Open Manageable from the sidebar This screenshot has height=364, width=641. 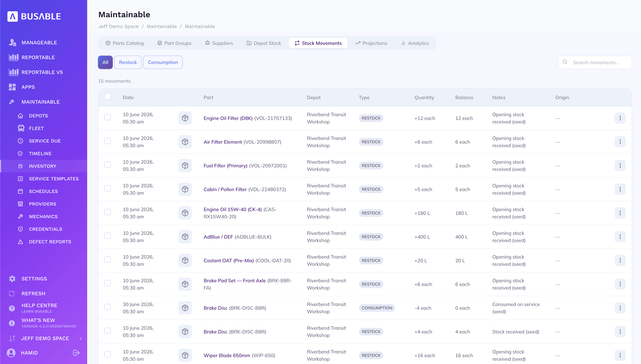39,42
